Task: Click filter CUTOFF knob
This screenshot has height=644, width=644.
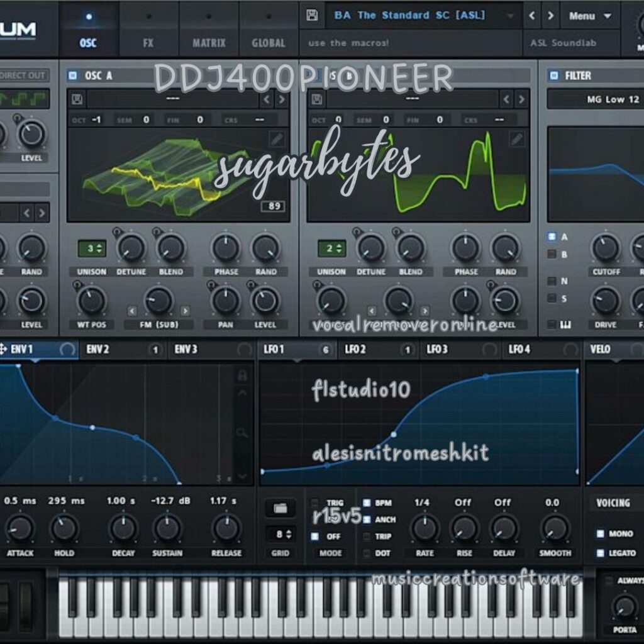Action: point(606,248)
